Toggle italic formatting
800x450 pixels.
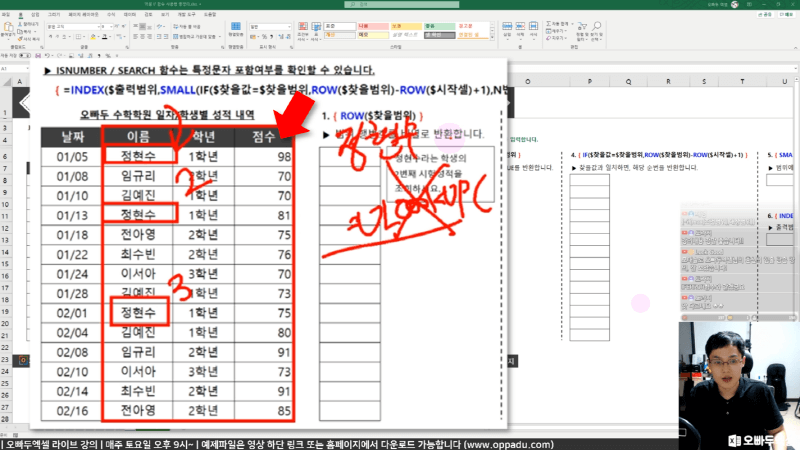click(57, 37)
